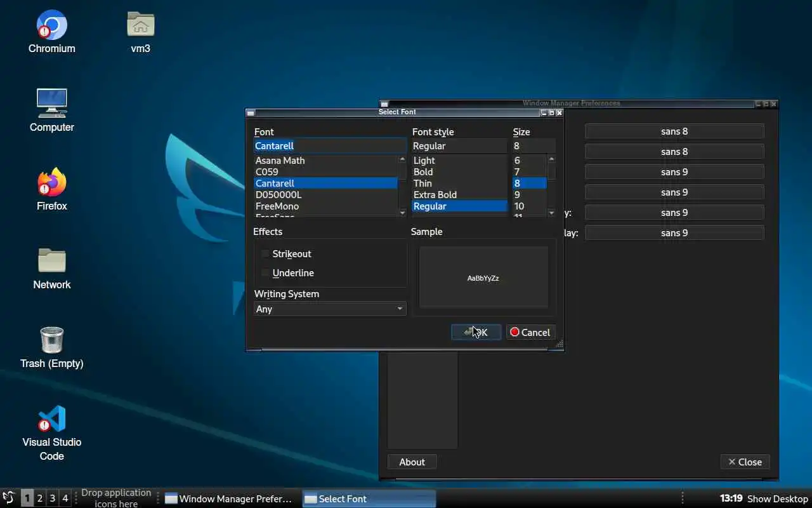Switch to workspace 3
This screenshot has height=508, width=812.
point(52,498)
